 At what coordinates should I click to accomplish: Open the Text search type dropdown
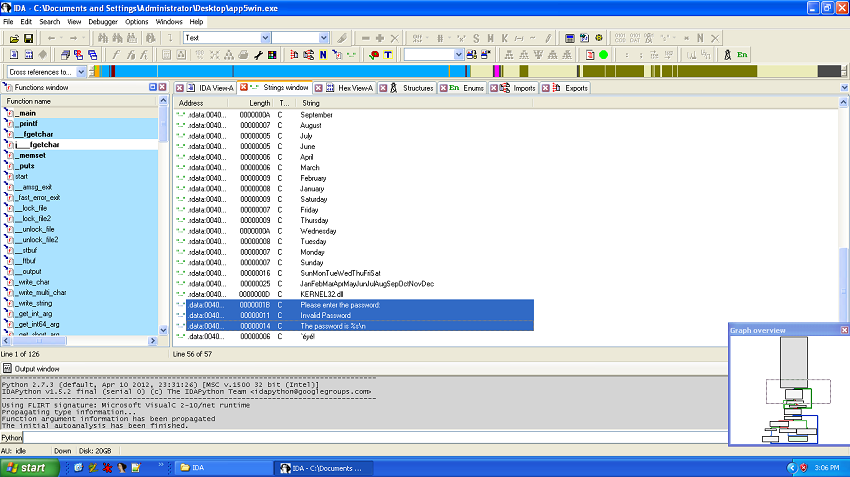[265, 38]
